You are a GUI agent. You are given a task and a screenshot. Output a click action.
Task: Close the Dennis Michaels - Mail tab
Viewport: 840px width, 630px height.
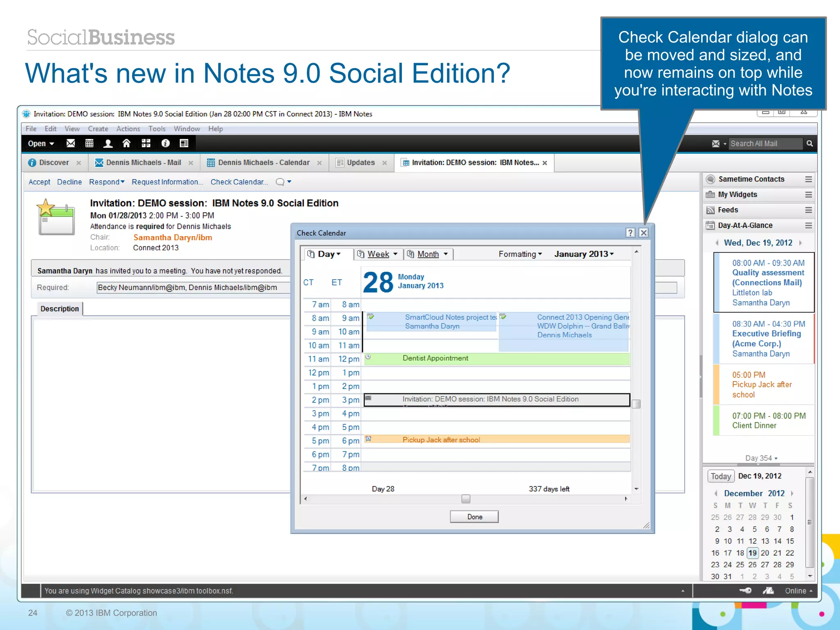[x=191, y=163]
